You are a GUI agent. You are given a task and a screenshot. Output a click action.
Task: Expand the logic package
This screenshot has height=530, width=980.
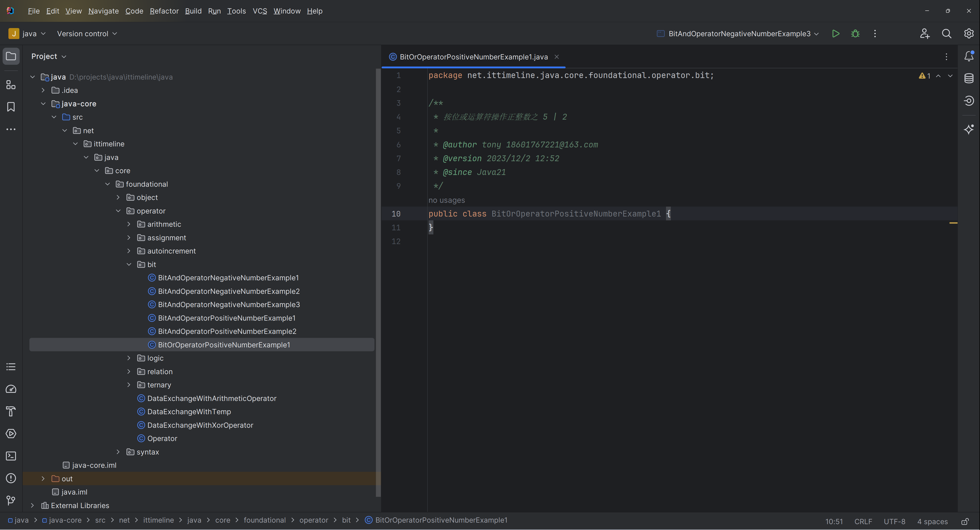[129, 358]
